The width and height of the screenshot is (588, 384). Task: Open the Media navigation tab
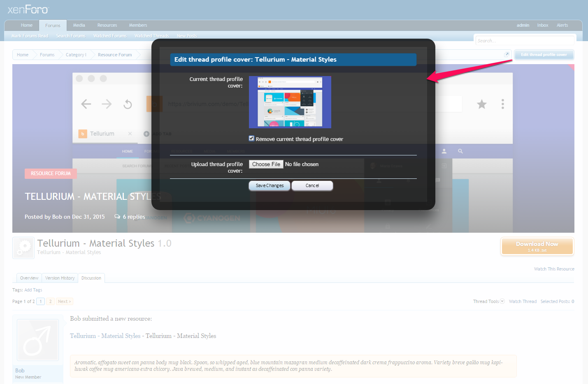point(79,25)
